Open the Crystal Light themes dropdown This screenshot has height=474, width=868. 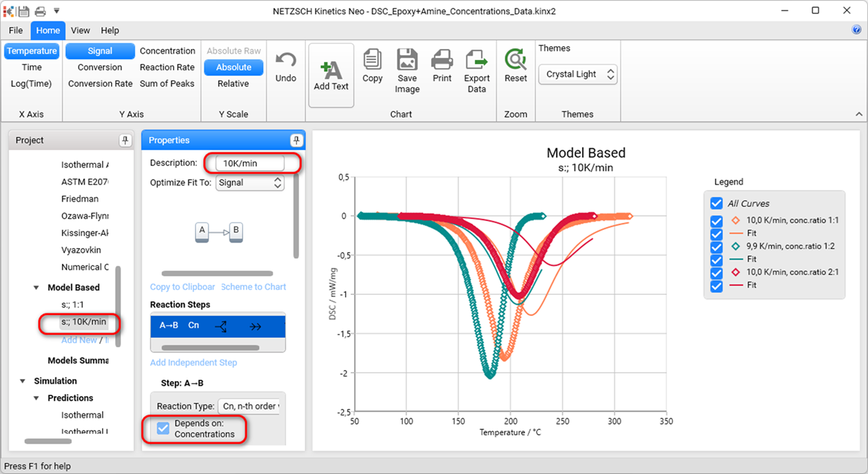[x=611, y=74]
